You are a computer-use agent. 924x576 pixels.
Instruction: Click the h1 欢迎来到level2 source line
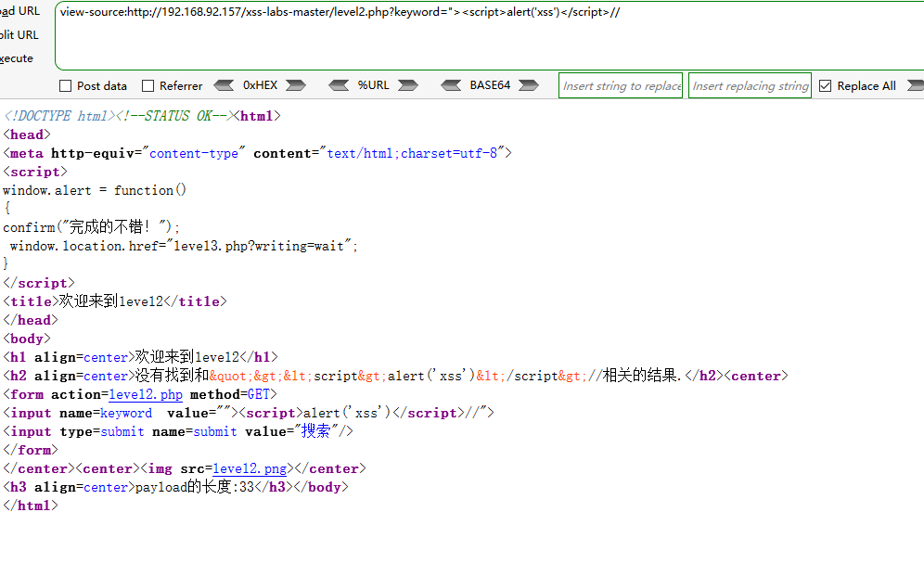pyautogui.click(x=140, y=357)
